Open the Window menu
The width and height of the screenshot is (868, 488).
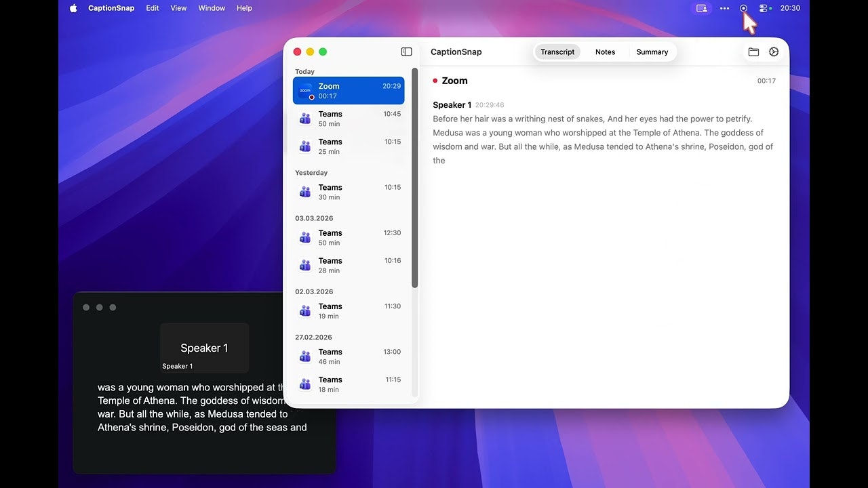click(x=212, y=8)
